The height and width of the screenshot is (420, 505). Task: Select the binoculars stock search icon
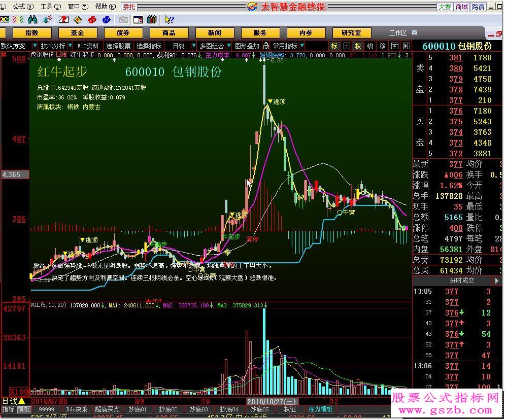pos(31,19)
